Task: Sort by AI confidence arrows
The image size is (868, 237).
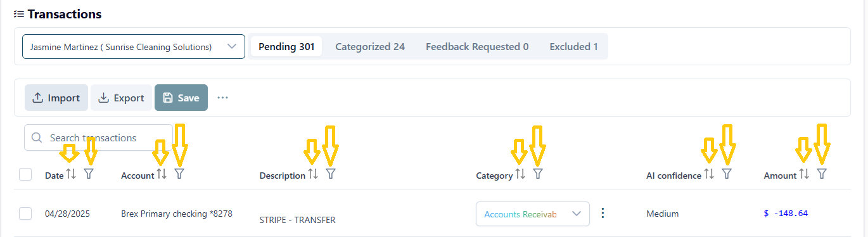Action: pos(709,174)
